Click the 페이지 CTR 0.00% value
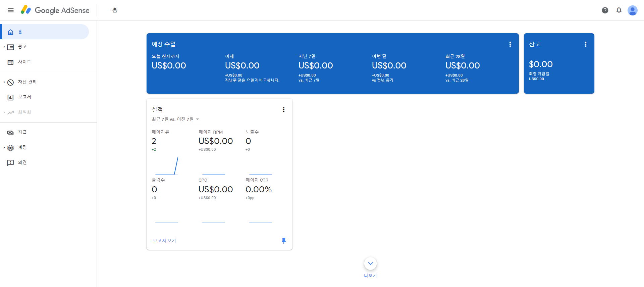Viewport: 644px width, 287px height. click(x=259, y=189)
